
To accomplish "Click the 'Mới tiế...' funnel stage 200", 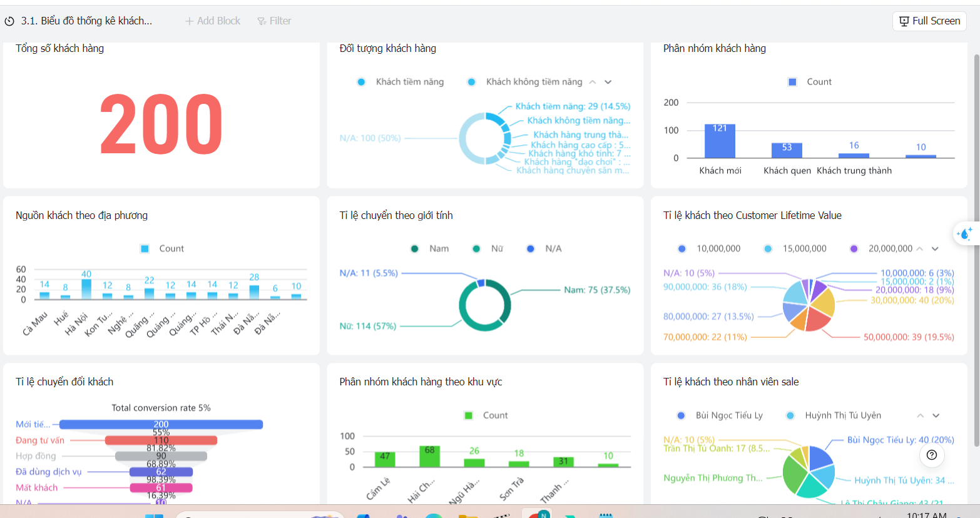I will tap(161, 425).
